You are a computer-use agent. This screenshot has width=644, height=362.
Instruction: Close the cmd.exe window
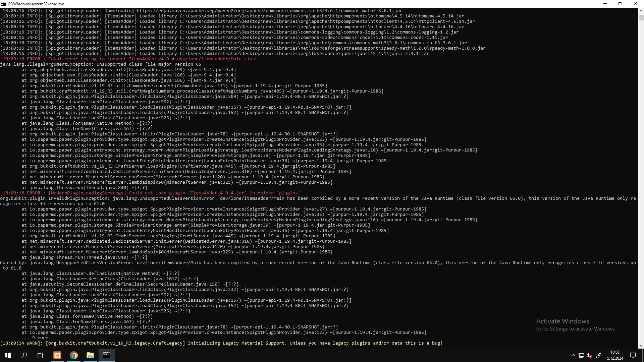(636, 4)
